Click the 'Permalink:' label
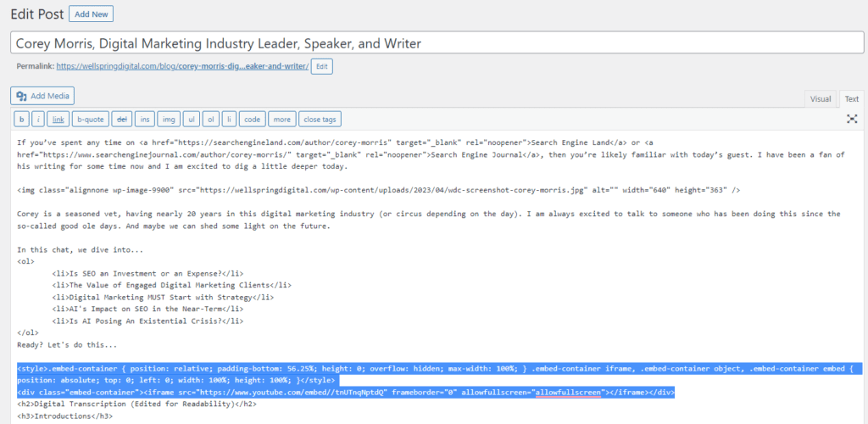 point(36,66)
